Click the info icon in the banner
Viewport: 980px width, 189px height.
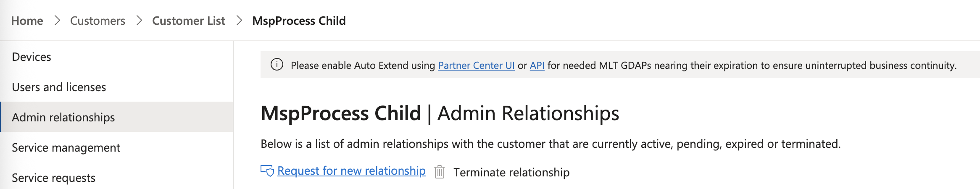[277, 65]
